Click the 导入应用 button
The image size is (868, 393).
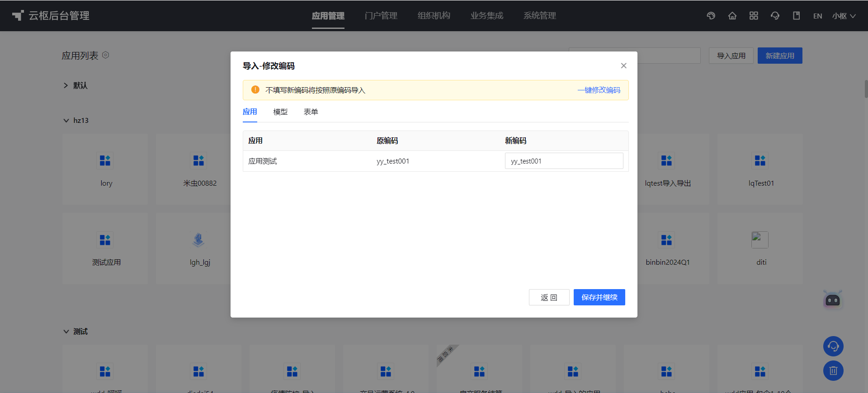731,56
